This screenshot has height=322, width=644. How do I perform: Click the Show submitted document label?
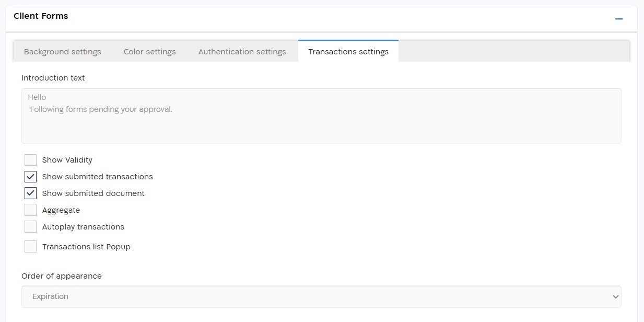93,193
